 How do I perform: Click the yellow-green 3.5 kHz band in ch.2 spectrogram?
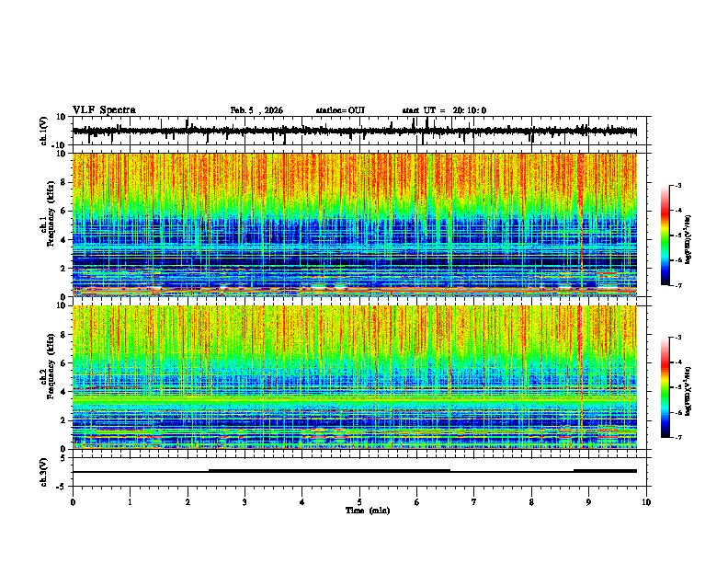[355, 399]
